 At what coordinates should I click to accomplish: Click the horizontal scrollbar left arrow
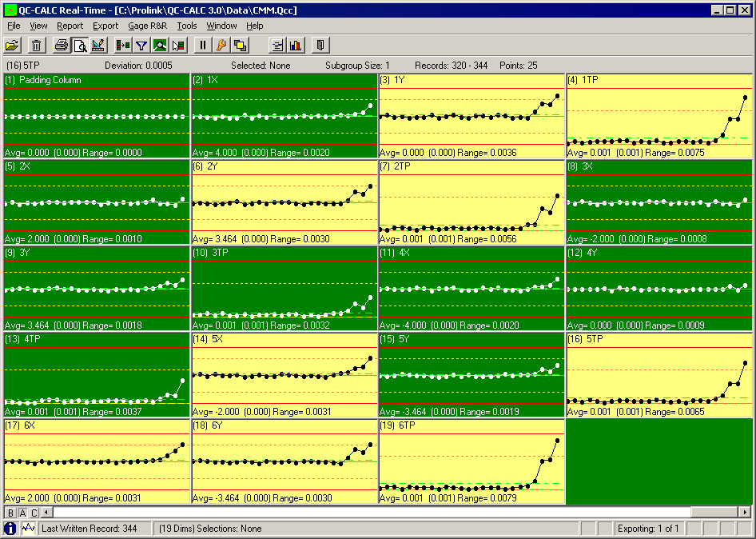[47, 513]
